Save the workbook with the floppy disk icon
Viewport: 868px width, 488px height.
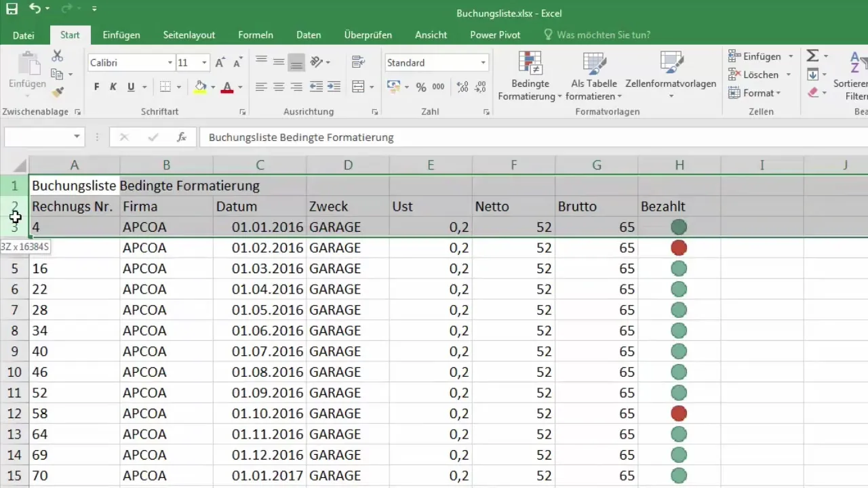12,9
